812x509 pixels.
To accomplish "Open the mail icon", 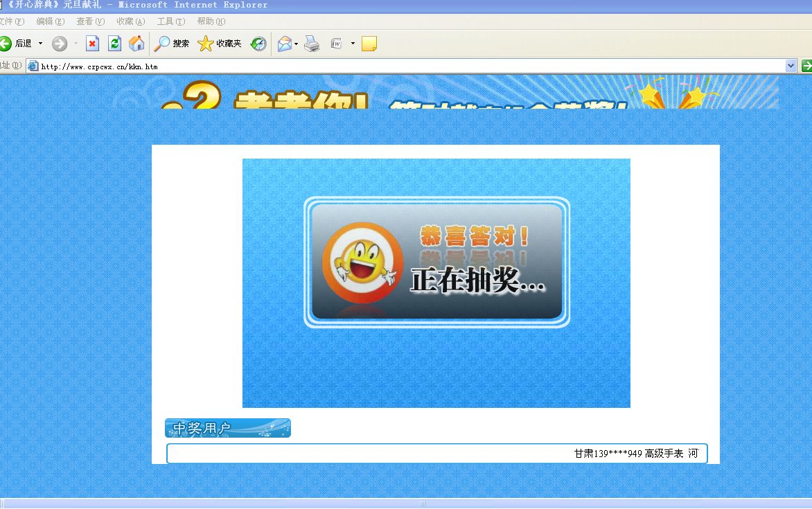I will [285, 43].
